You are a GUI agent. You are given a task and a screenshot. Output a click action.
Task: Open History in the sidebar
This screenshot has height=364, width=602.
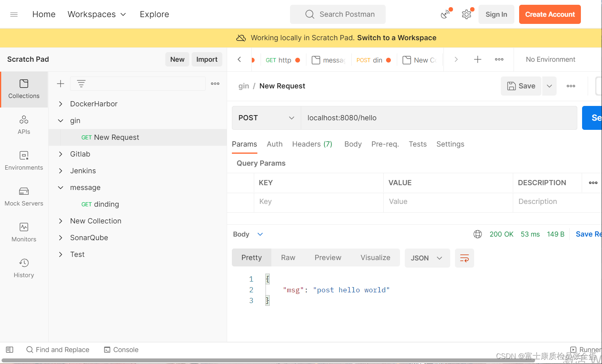coord(24,268)
